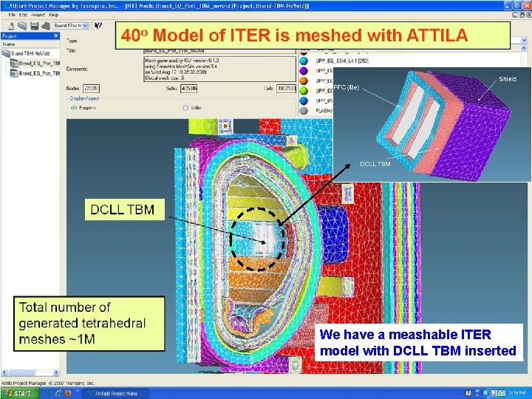Click the Brand-TBM-NoVoid folder icon
This screenshot has height=399, width=532.
(6, 54)
